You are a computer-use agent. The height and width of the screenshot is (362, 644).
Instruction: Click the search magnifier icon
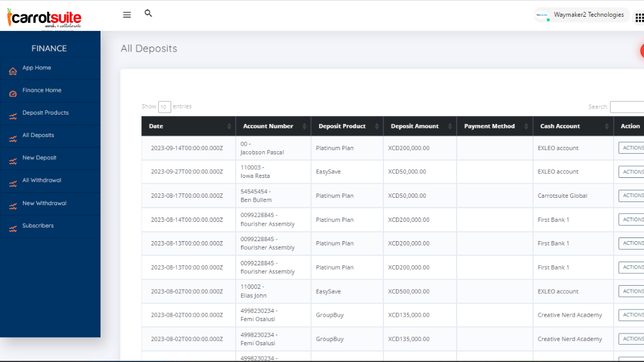coord(148,13)
